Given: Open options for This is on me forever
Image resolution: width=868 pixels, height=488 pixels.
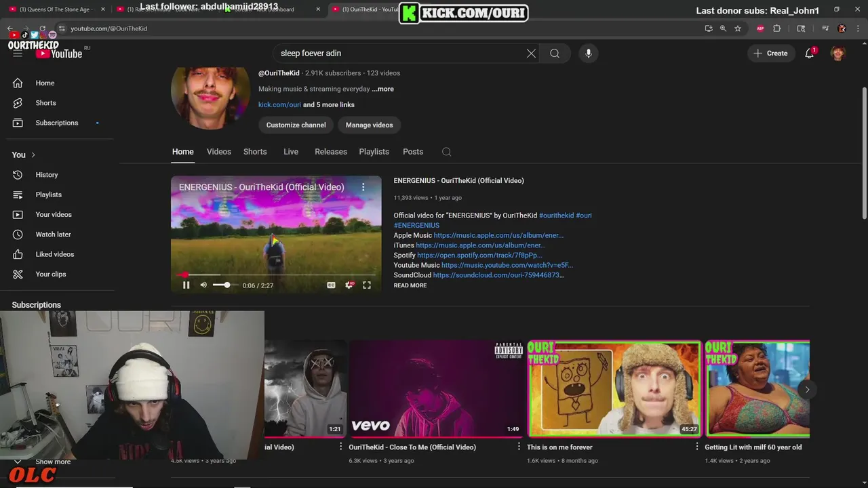Looking at the screenshot, I should [696, 447].
